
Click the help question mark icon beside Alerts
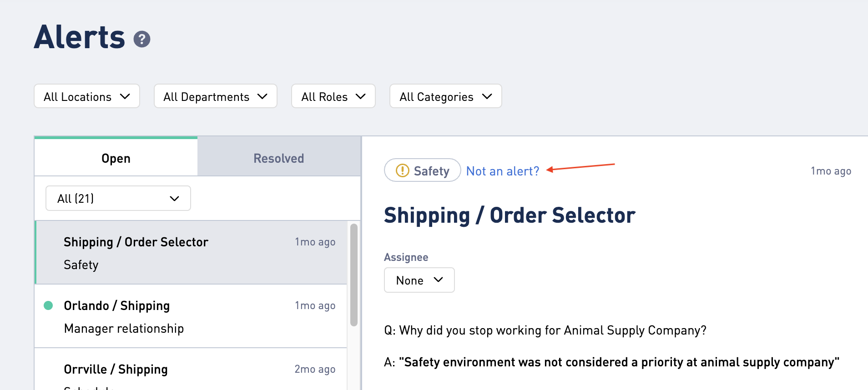(142, 39)
